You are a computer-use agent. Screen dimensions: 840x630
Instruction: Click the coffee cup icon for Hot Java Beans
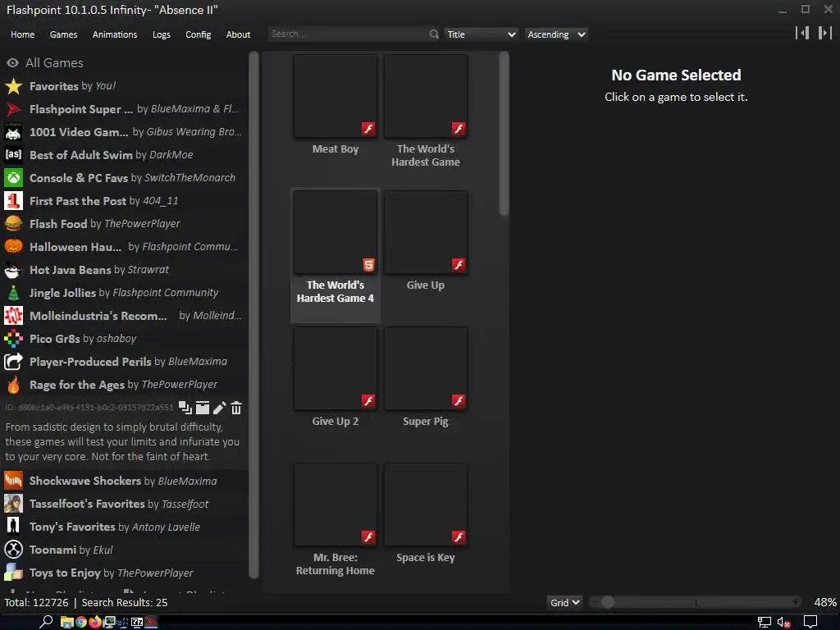point(13,270)
